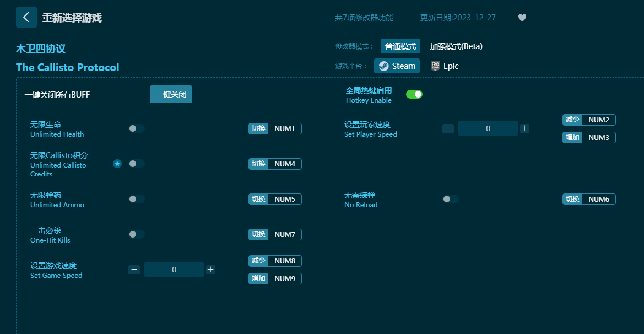Click the One-Hit Kills label

click(50, 240)
